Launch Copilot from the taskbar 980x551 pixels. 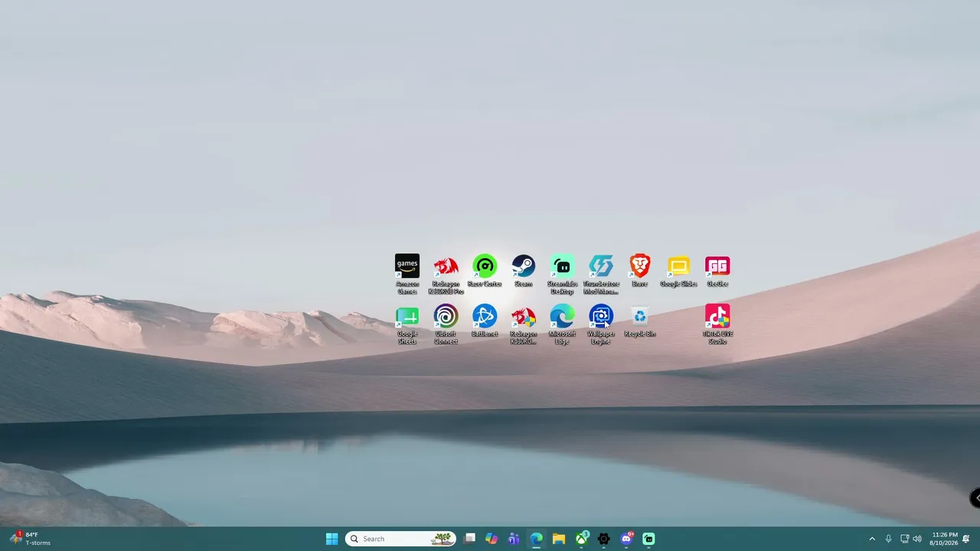tap(492, 539)
